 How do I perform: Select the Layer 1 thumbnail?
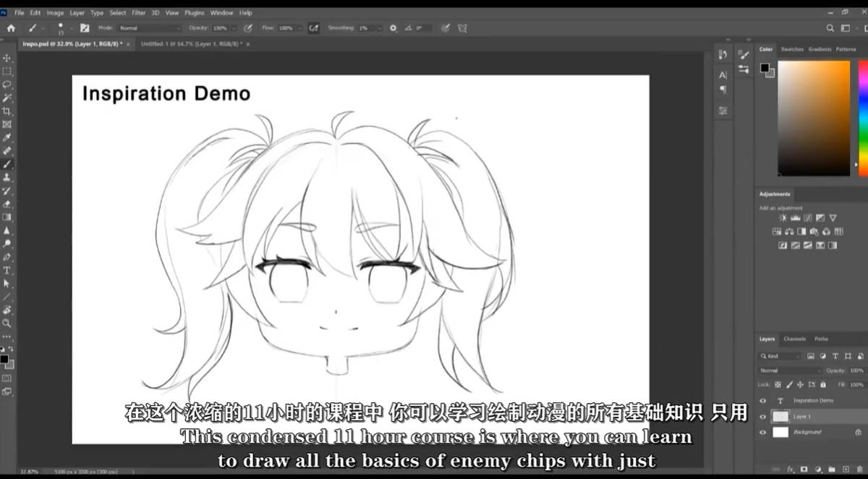[x=780, y=416]
